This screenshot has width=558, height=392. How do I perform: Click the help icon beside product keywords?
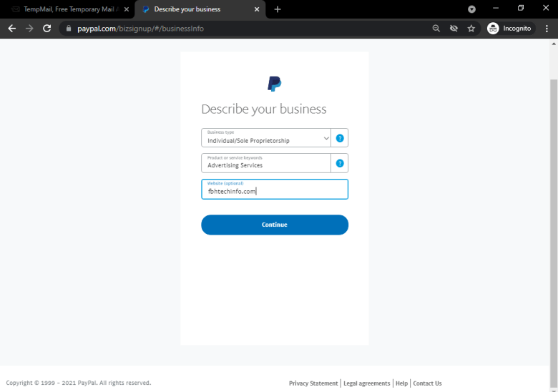(340, 163)
